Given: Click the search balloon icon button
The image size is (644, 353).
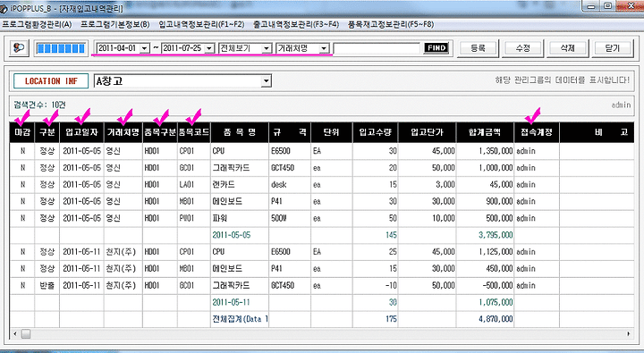Looking at the screenshot, I should [x=19, y=48].
